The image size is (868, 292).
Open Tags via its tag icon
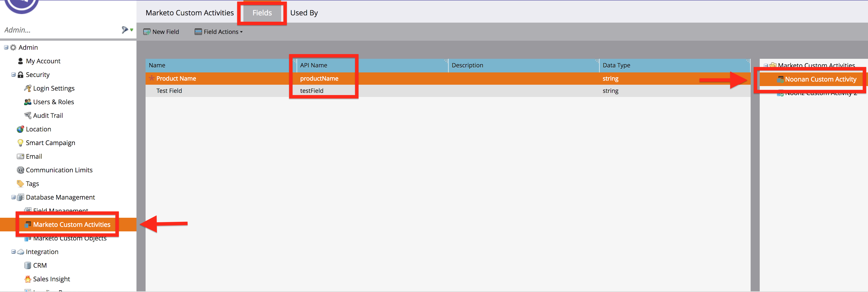click(20, 183)
